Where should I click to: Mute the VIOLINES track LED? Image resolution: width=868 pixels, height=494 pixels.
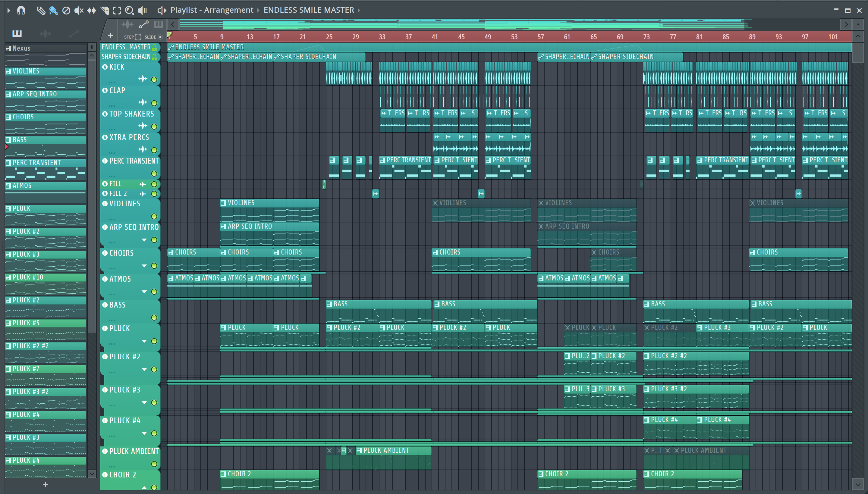(154, 217)
